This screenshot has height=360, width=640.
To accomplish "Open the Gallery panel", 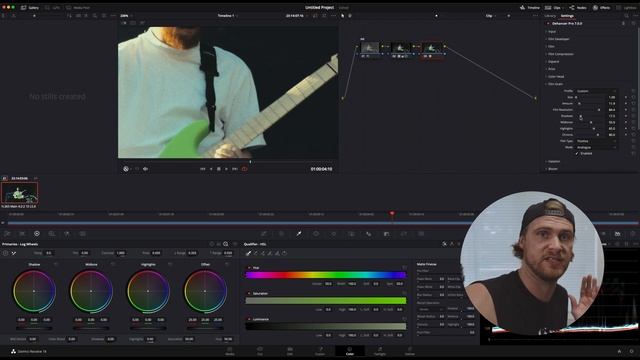I will pyautogui.click(x=30, y=7).
